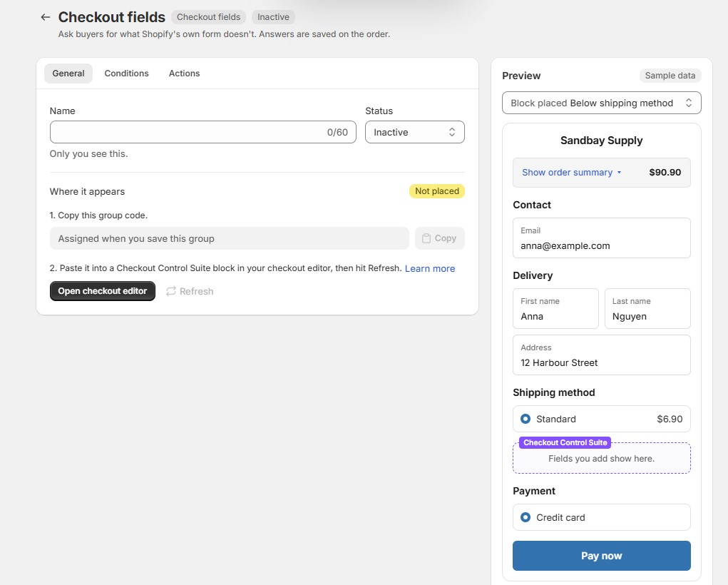This screenshot has width=728, height=585.
Task: Click the clipboard icon on Copy button
Action: [x=426, y=238]
